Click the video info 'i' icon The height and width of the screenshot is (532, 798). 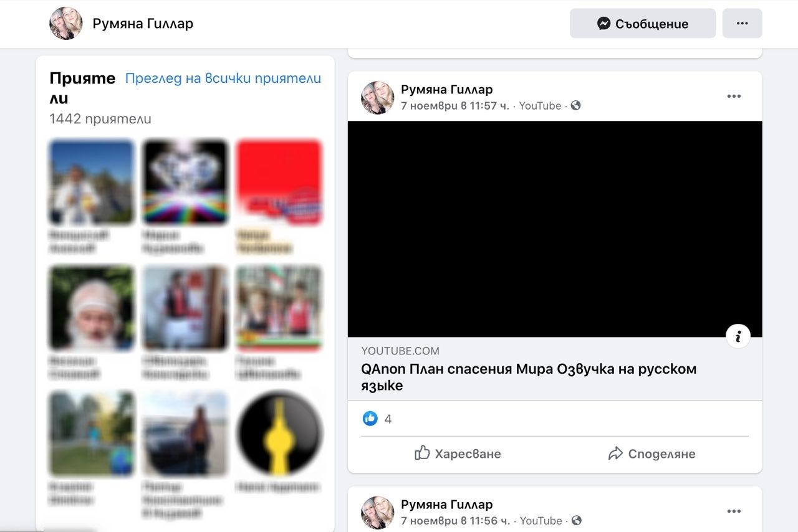738,336
